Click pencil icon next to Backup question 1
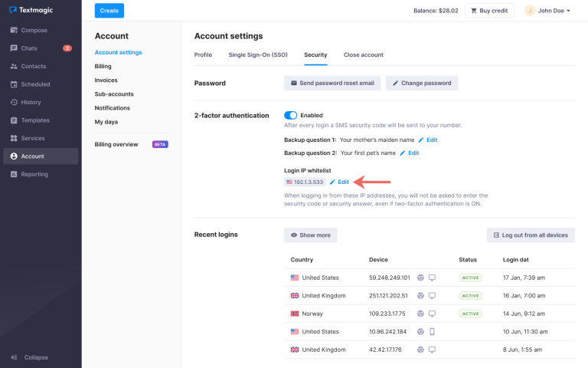This screenshot has height=368, width=588. point(421,140)
